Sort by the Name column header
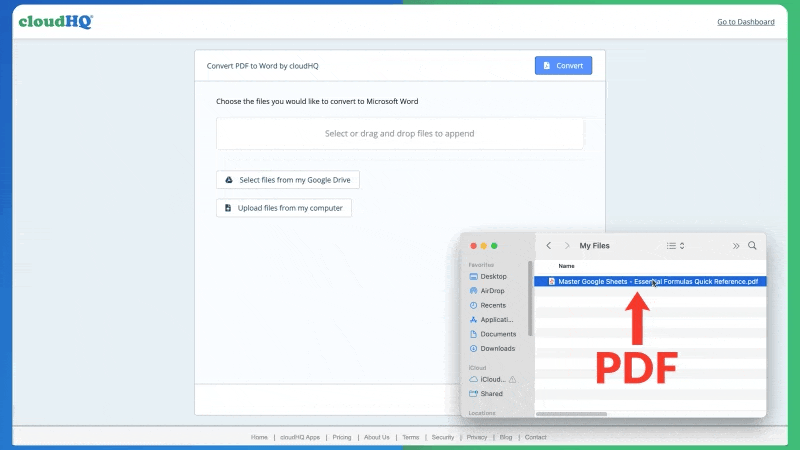800x450 pixels. click(566, 266)
